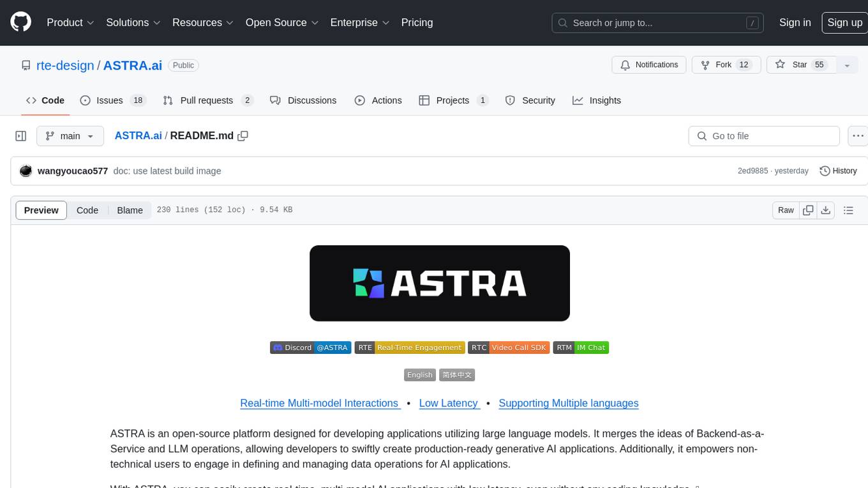This screenshot has height=488, width=868.
Task: Open more file actions ellipsis menu
Action: tap(858, 136)
